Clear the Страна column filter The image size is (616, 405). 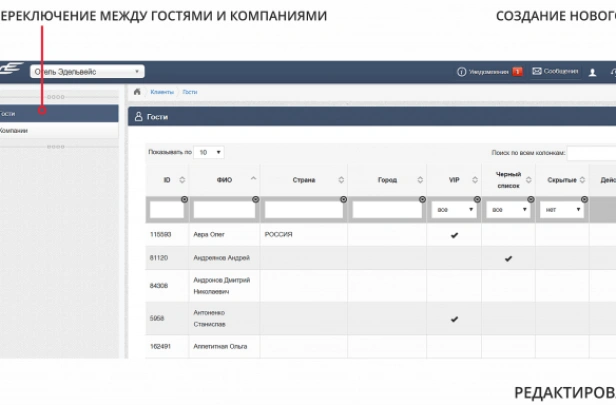(x=343, y=199)
